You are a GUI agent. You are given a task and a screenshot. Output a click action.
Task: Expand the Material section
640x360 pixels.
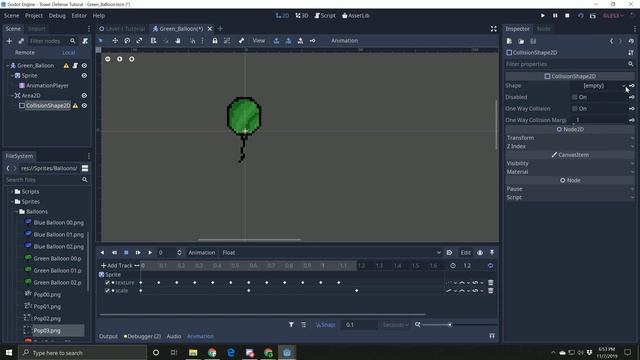[x=569, y=172]
